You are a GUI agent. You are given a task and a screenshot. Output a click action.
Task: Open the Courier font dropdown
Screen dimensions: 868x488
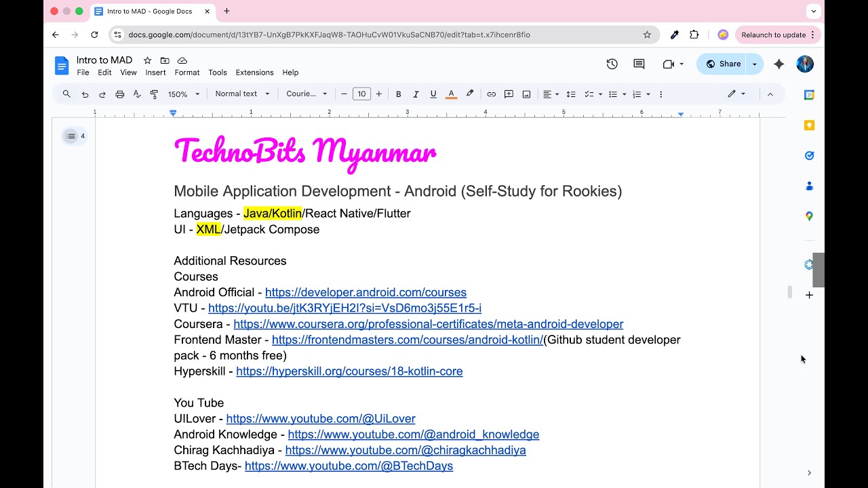307,94
